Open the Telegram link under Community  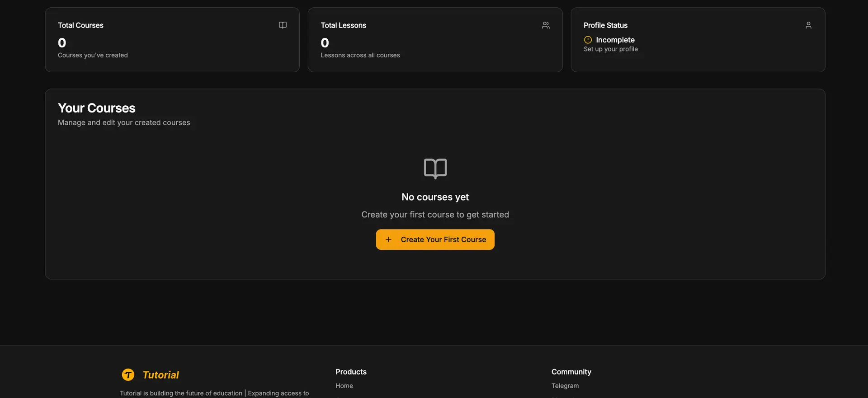click(x=565, y=386)
